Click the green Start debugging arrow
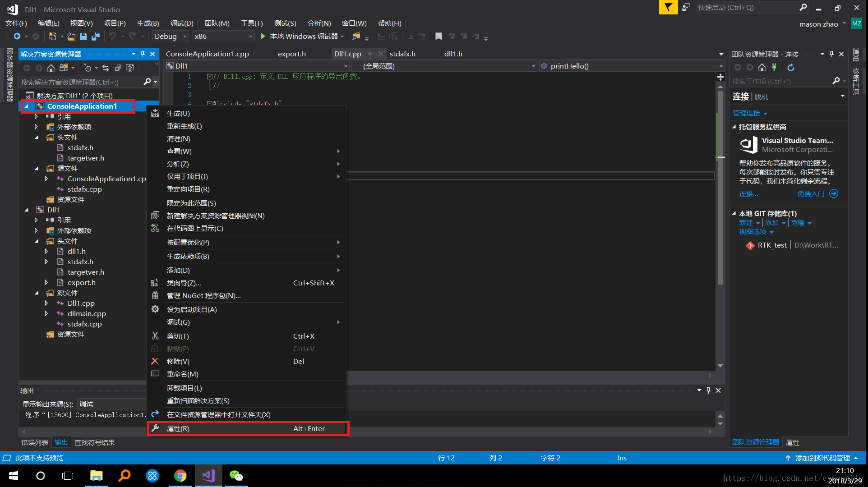Image resolution: width=868 pixels, height=487 pixels. pyautogui.click(x=263, y=36)
